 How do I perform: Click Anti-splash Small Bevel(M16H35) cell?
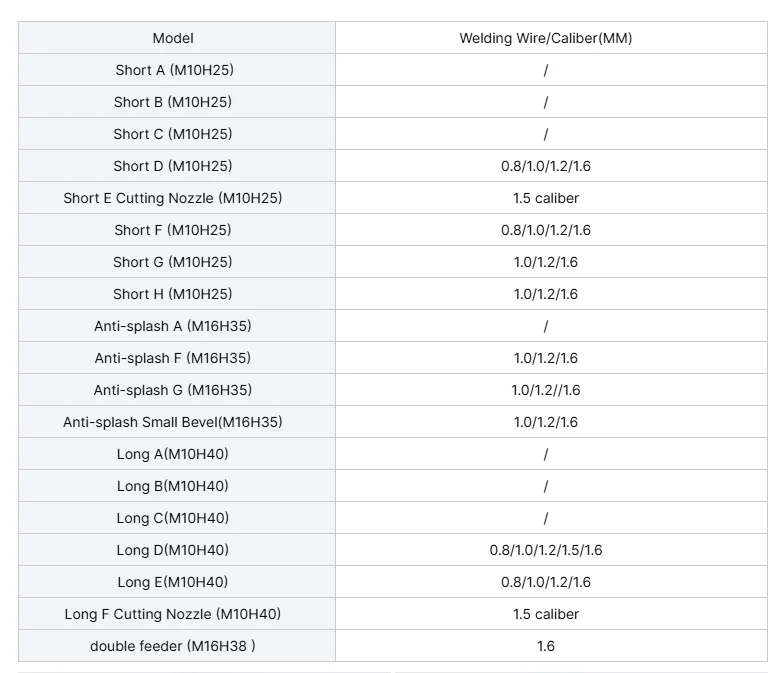[177, 422]
